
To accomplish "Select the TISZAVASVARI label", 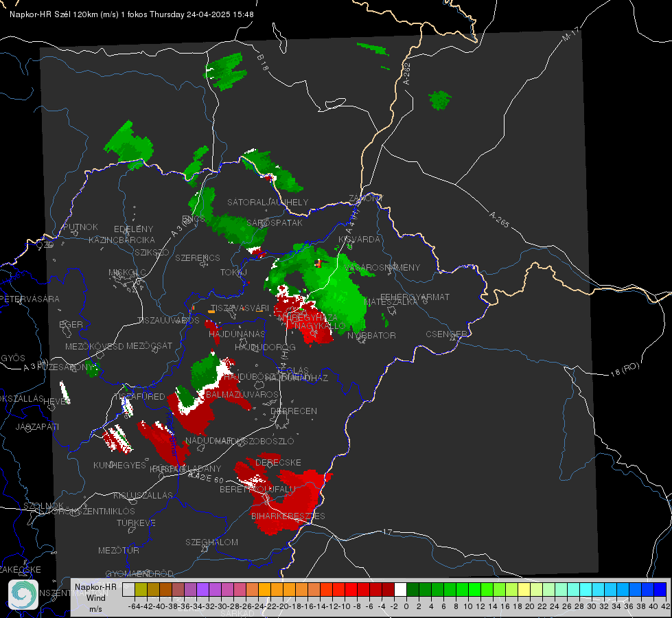I will click(x=240, y=308).
